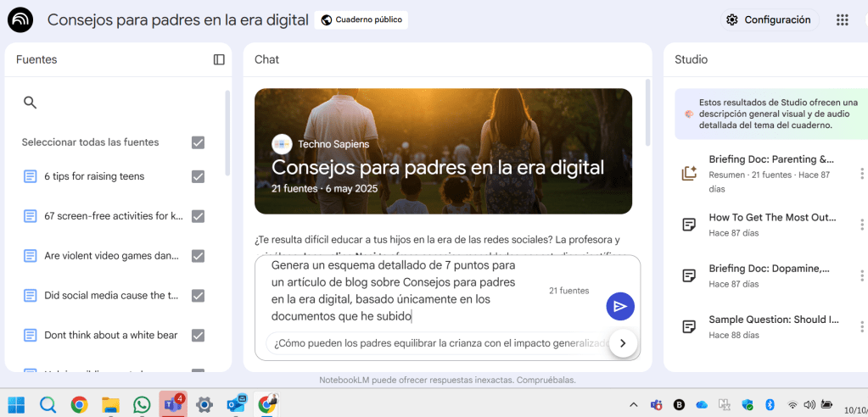
Task: Open 'Are violent video games dan...' source
Action: point(113,256)
